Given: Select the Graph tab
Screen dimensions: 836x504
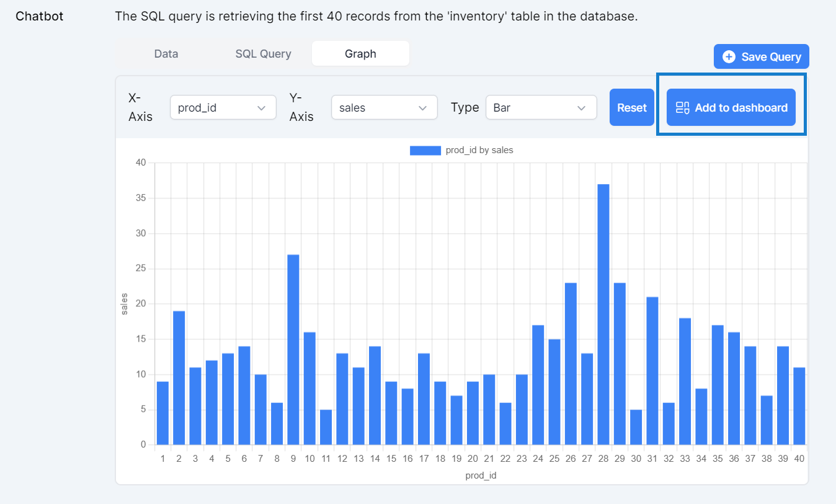Looking at the screenshot, I should click(360, 54).
